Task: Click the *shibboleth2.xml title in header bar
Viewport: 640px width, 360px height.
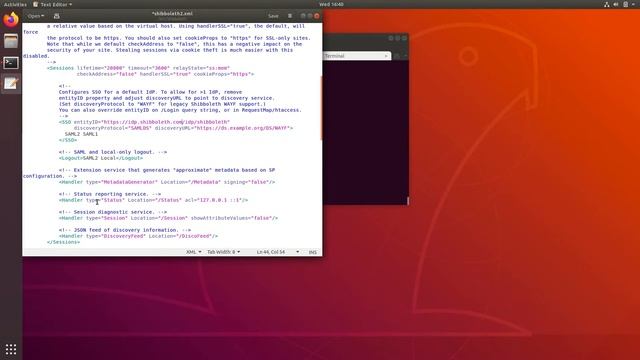Action: [x=172, y=13]
